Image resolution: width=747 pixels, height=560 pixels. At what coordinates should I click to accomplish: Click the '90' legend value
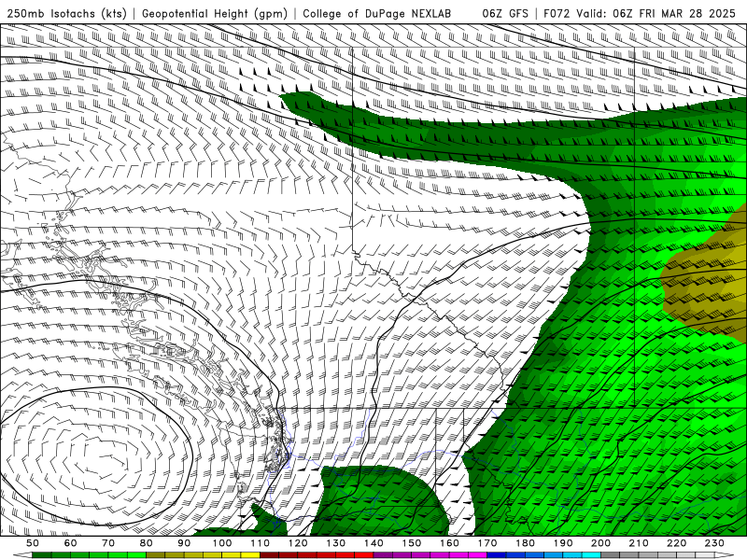coord(184,543)
